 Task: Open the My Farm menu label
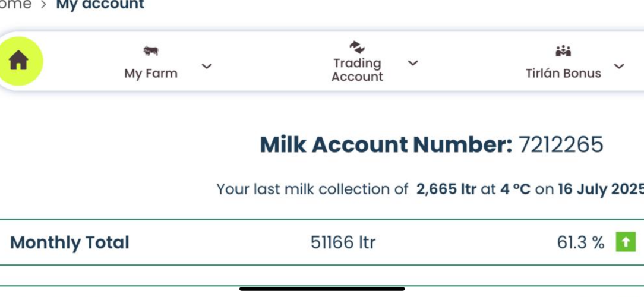point(151,74)
